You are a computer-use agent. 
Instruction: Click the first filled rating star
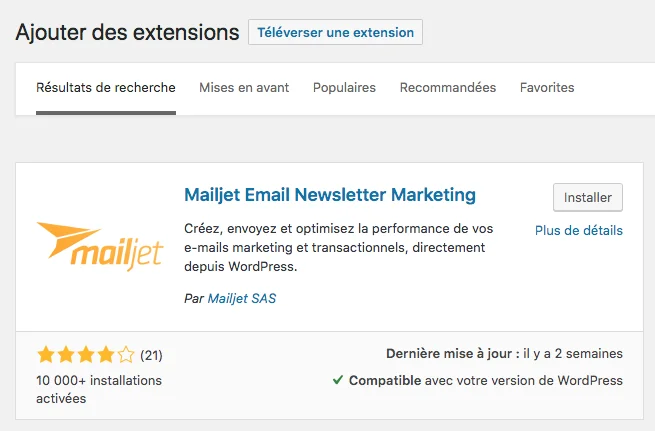[45, 354]
